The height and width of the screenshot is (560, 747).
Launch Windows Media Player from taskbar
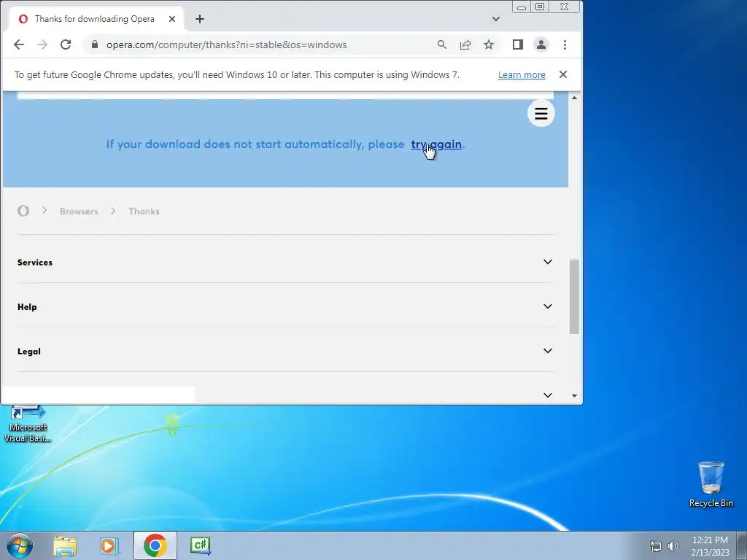[109, 545]
